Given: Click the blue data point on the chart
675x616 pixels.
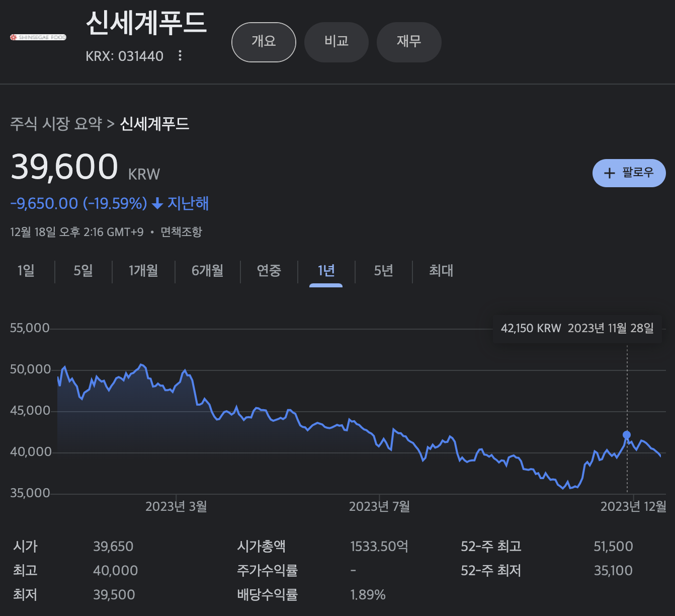Looking at the screenshot, I should [627, 435].
